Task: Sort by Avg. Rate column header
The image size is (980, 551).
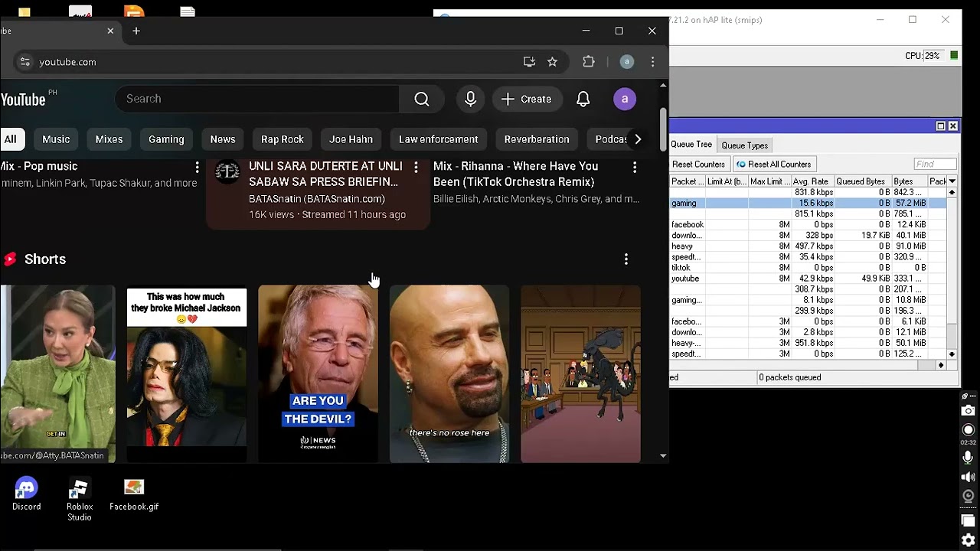Action: (813, 181)
